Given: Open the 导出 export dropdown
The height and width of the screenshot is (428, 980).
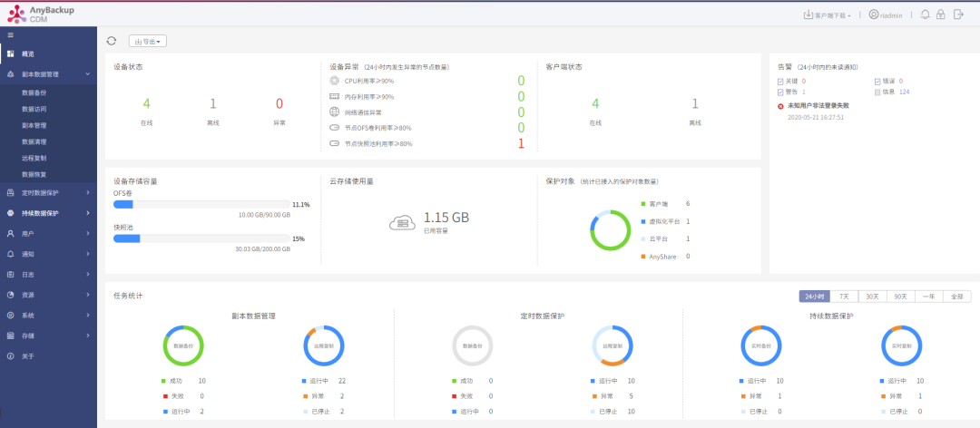Looking at the screenshot, I should click(x=148, y=41).
